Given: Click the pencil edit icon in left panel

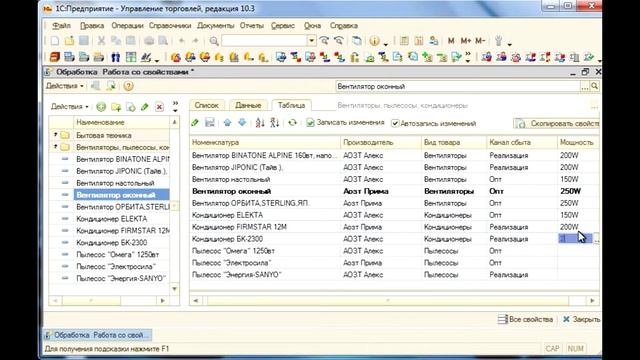Looking at the screenshot, I should tap(144, 107).
